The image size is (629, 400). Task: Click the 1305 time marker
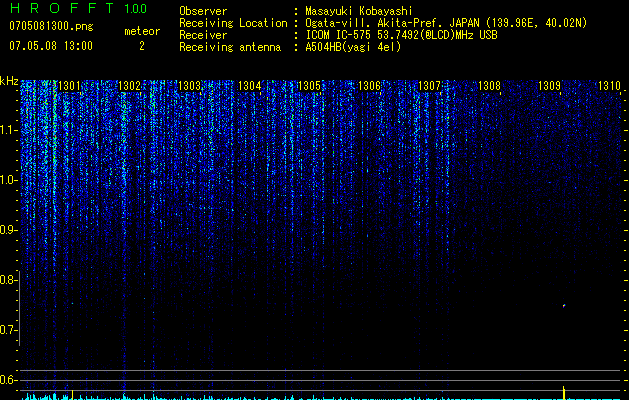(x=309, y=86)
